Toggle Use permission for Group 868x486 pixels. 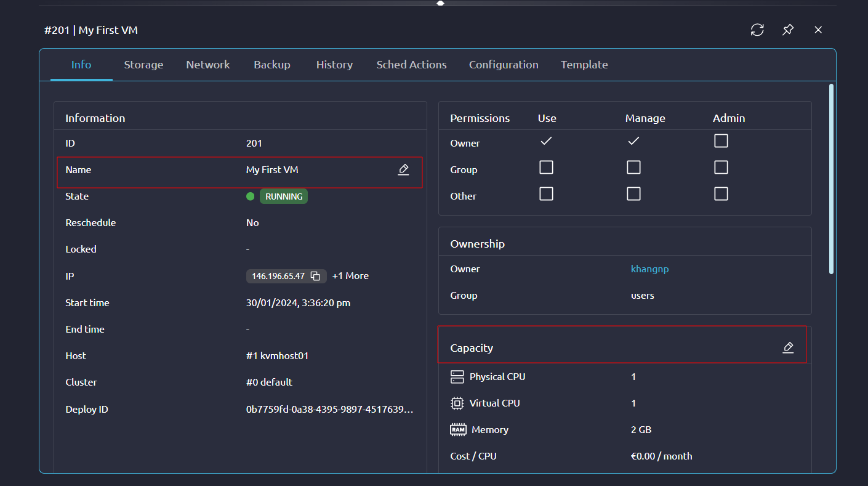[546, 168]
